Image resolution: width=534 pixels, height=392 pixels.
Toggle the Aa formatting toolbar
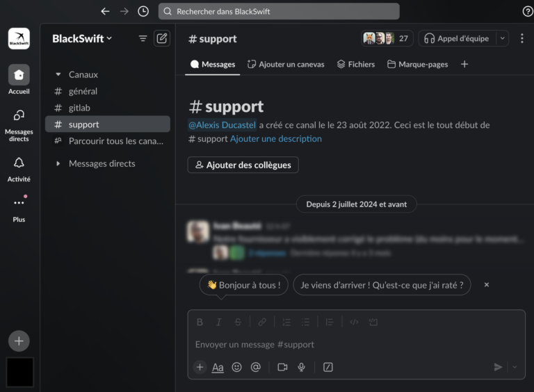tap(218, 368)
